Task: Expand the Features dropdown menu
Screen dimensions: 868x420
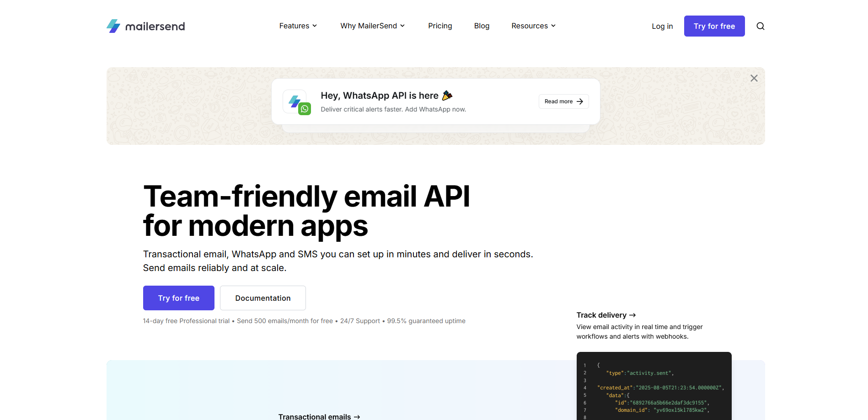Action: pos(298,26)
